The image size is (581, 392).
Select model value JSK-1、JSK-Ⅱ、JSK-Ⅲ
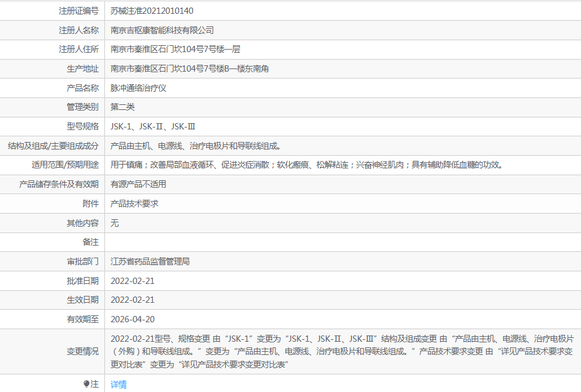point(153,127)
